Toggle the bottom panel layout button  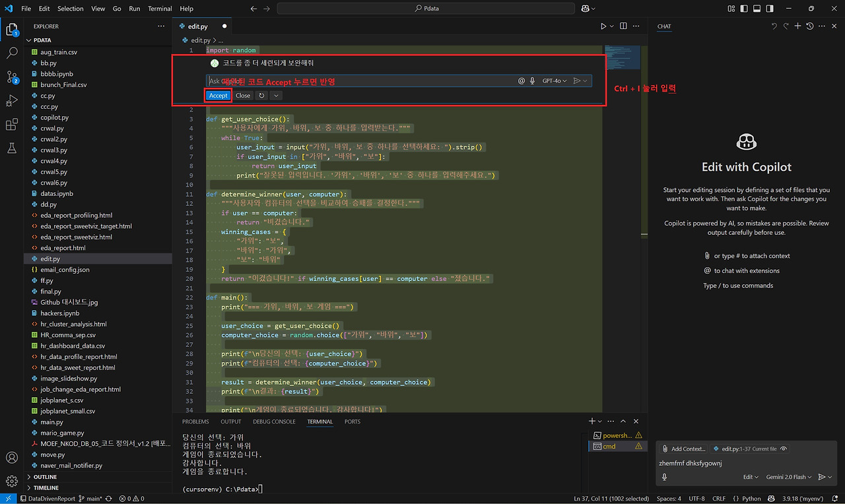757,9
